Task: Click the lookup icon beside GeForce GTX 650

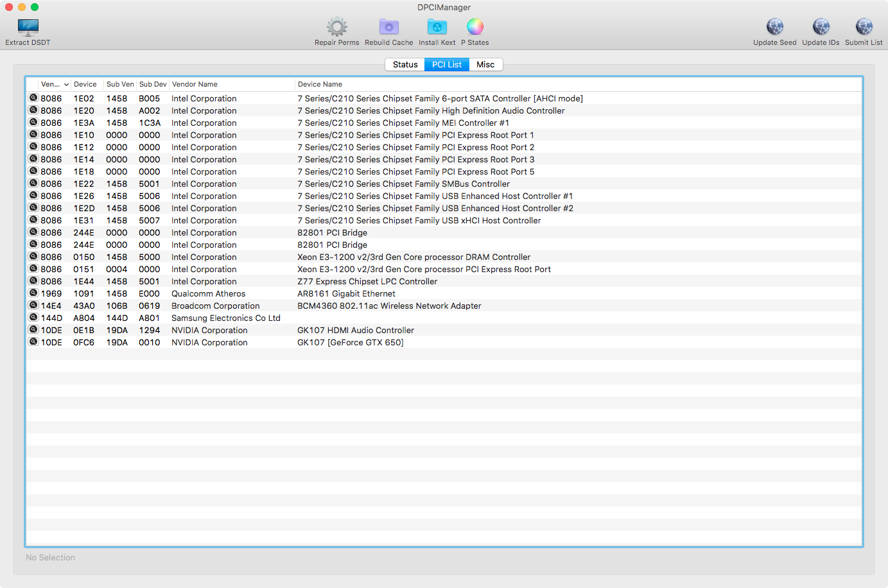Action: point(33,342)
